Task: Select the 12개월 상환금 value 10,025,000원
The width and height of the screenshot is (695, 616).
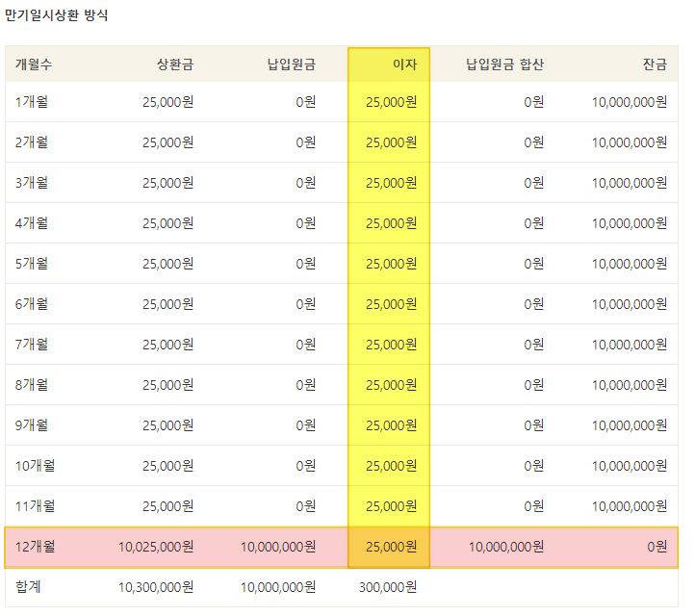Action: (x=156, y=547)
